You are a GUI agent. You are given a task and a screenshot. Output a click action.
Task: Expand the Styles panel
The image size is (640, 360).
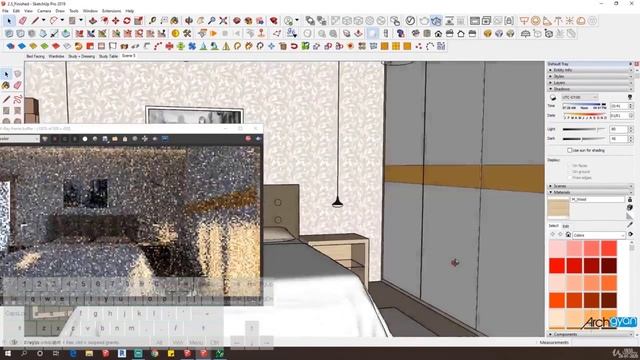click(x=589, y=76)
